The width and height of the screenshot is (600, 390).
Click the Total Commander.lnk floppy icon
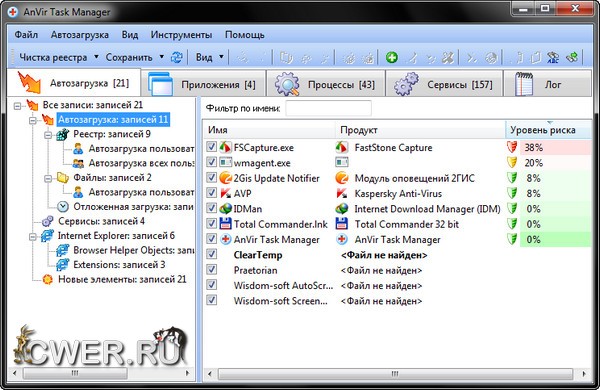coord(226,224)
